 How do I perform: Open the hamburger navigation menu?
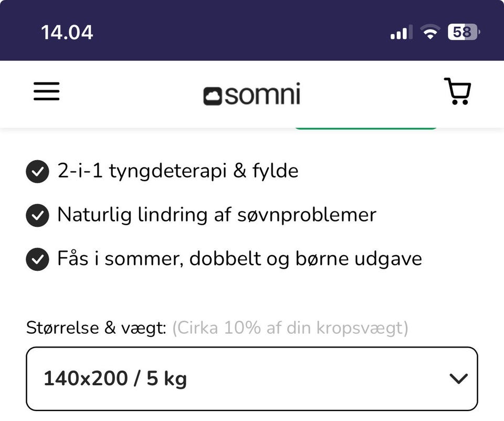(47, 91)
